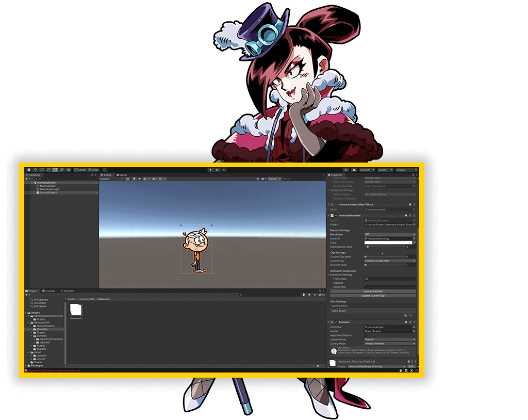
Task: Select Directional Light in Hierarchy
Action: pyautogui.click(x=49, y=189)
